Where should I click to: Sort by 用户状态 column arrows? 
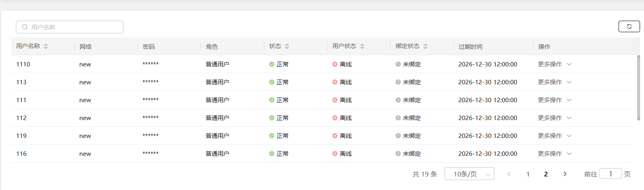click(362, 47)
